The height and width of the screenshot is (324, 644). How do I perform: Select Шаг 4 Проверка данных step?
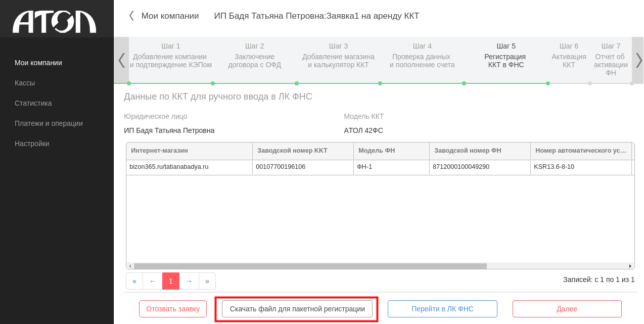422,56
